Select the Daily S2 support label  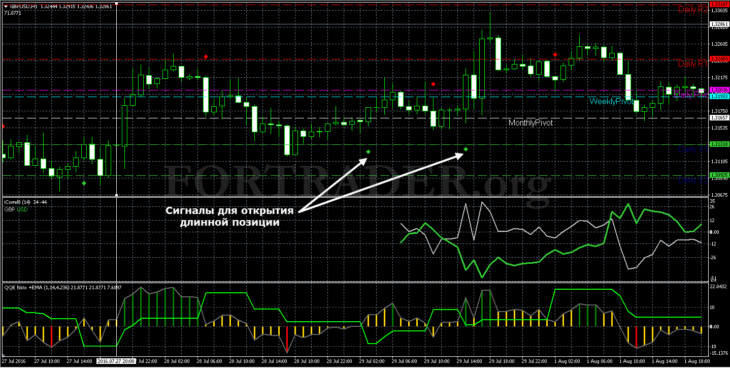[x=692, y=180]
